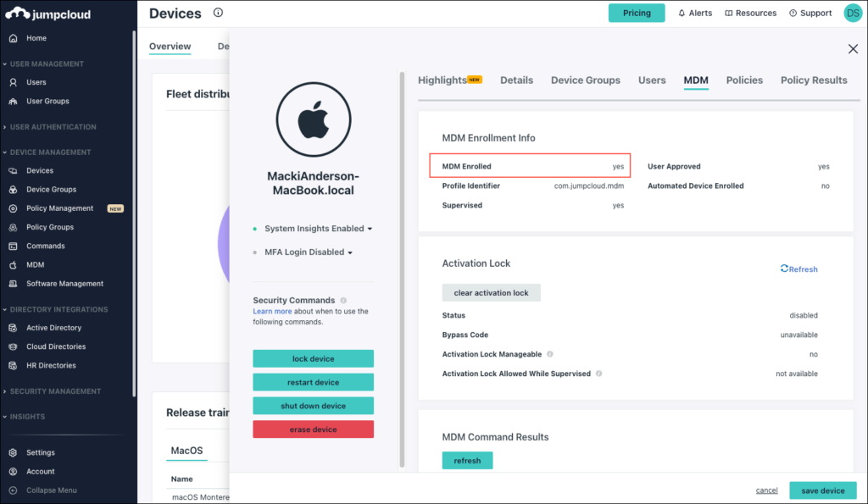Open MDM section via Apple icon
Image resolution: width=868 pixels, height=504 pixels.
(x=13, y=265)
